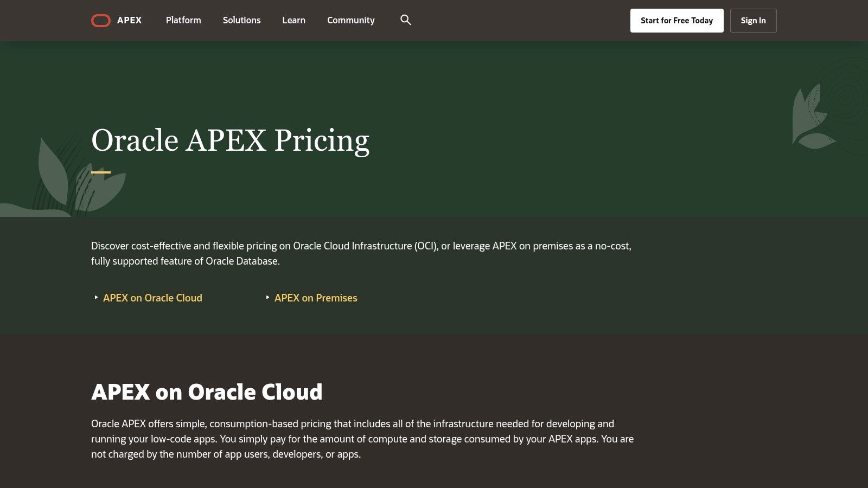Expand the APEX on Premises section link
Image resolution: width=868 pixels, height=488 pixels.
tap(316, 298)
